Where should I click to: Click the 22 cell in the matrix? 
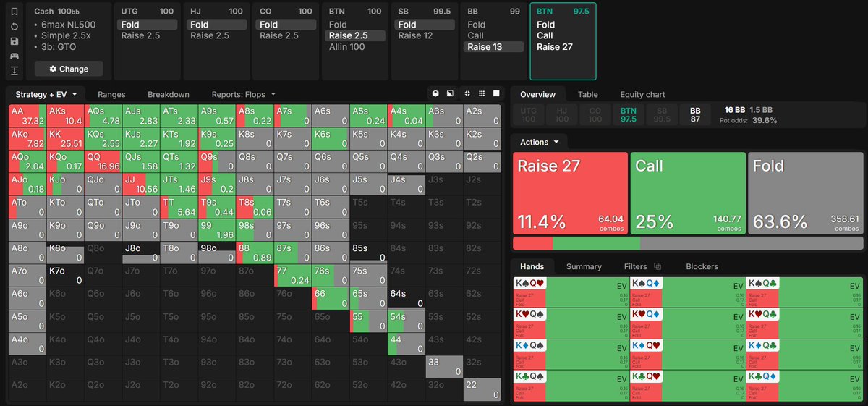482,389
